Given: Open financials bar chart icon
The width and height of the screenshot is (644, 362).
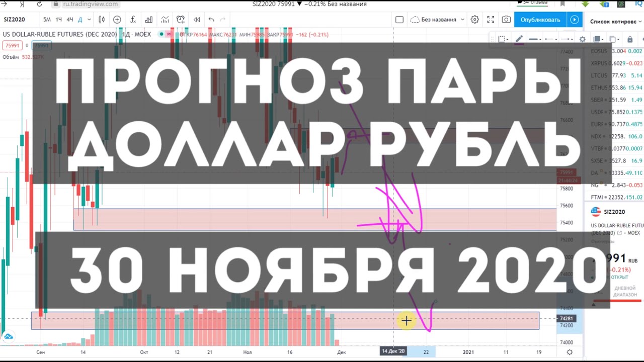Looking at the screenshot, I should pyautogui.click(x=149, y=20).
